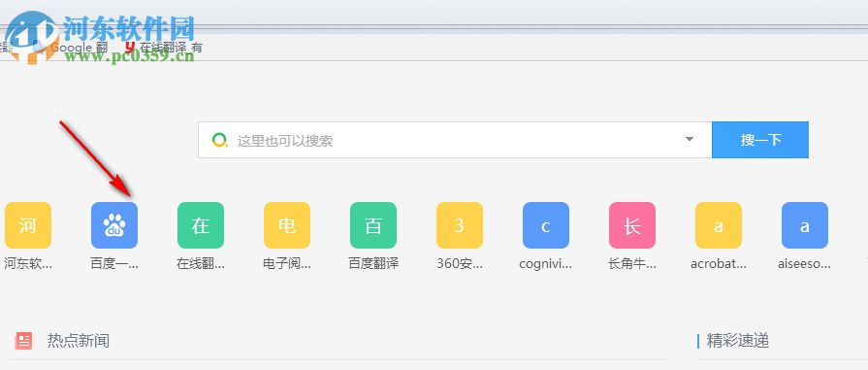
Task: Click the aiseeso... label text
Action: (804, 264)
